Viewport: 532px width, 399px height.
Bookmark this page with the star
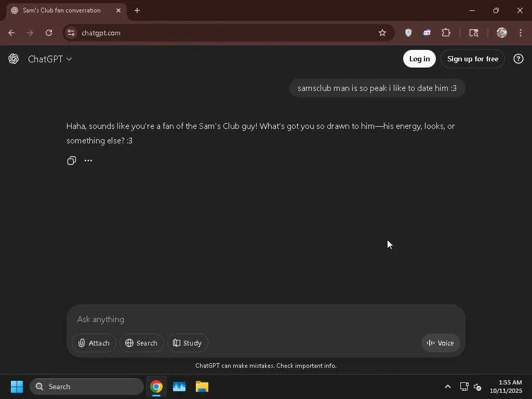(382, 33)
